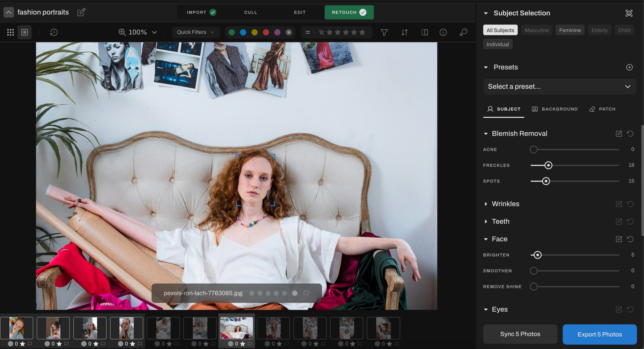Toggle the Feminine subject filter

point(570,30)
